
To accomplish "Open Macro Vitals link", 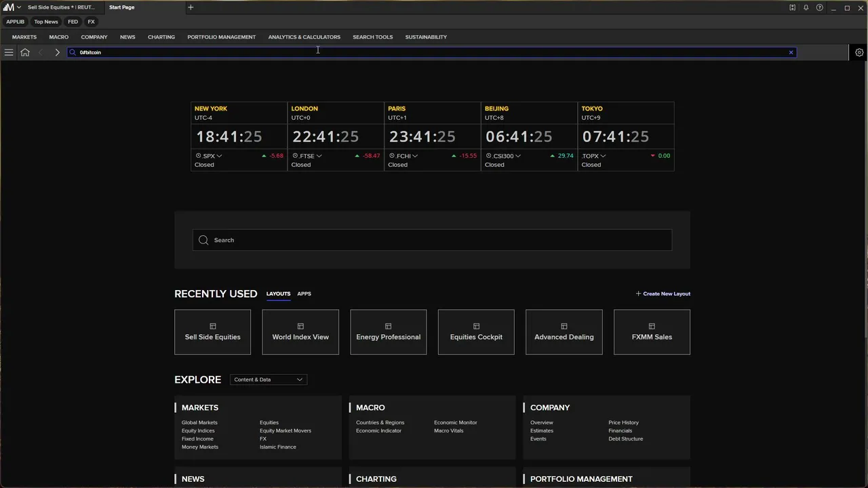I will (449, 430).
